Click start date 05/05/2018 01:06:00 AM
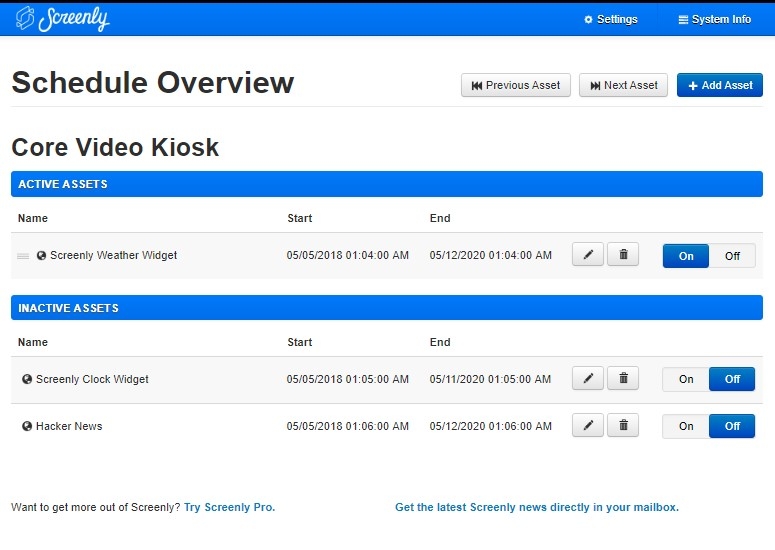This screenshot has height=550, width=775. click(x=347, y=426)
